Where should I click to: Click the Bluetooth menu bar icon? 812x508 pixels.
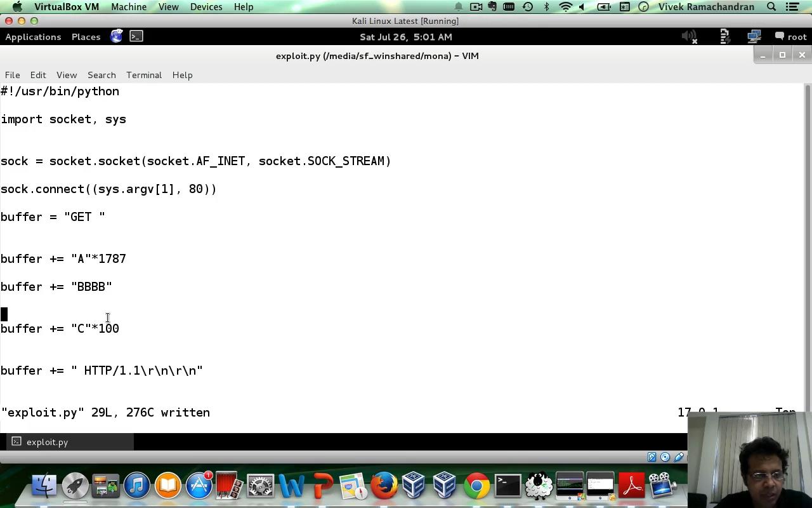546,7
